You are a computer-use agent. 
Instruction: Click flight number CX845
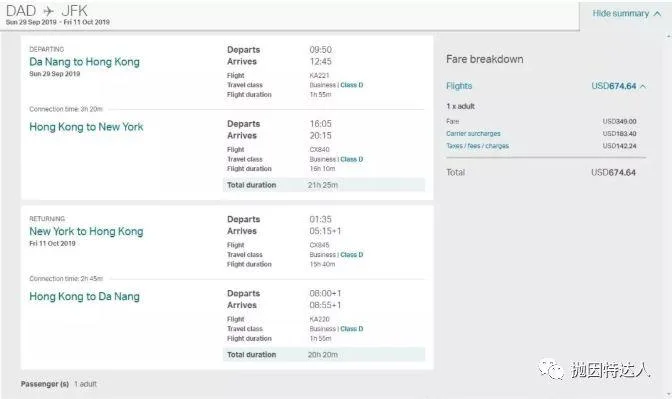[319, 245]
